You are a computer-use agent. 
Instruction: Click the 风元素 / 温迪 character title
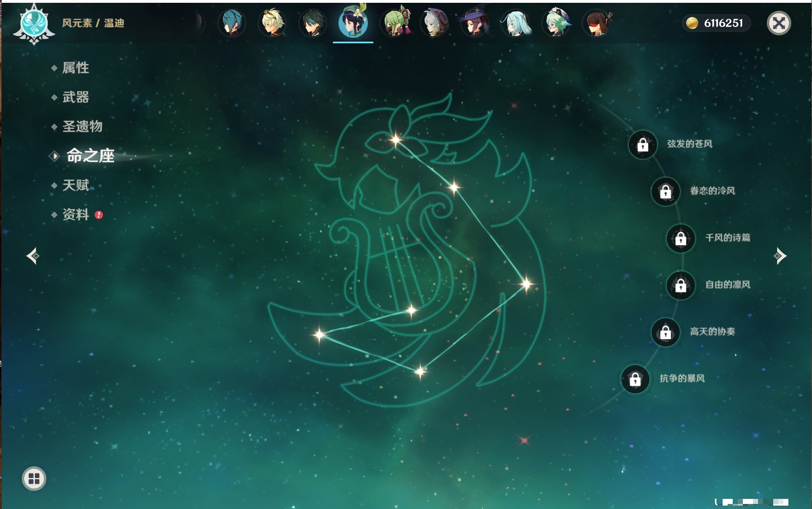click(x=93, y=23)
